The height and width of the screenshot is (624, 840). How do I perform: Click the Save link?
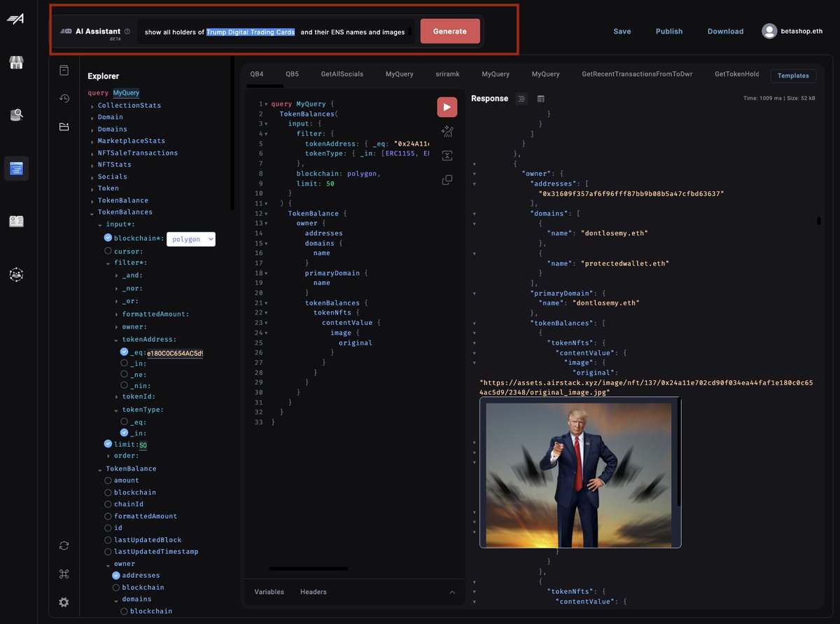tap(622, 32)
